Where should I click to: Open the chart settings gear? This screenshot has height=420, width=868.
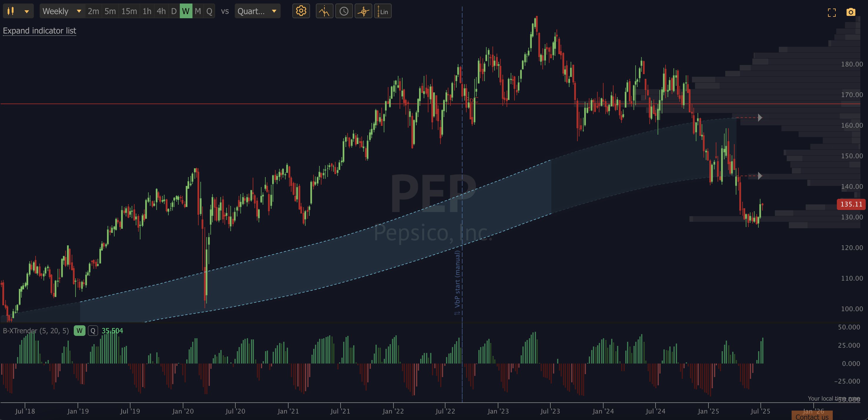301,11
